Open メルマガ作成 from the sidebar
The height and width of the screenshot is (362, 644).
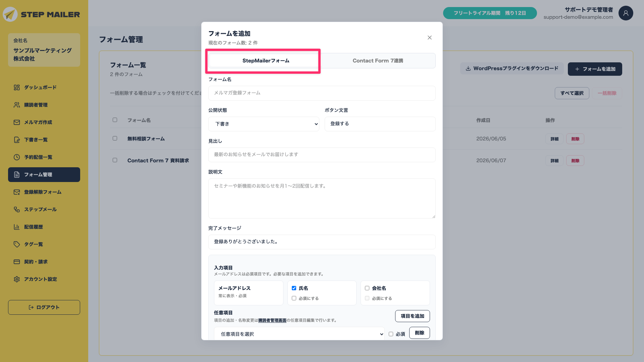tap(44, 122)
